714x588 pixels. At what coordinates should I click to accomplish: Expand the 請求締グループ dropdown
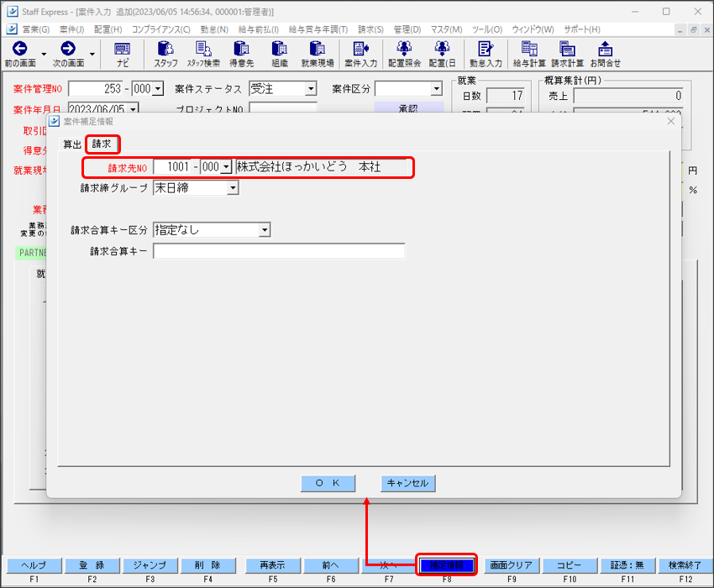(x=232, y=189)
